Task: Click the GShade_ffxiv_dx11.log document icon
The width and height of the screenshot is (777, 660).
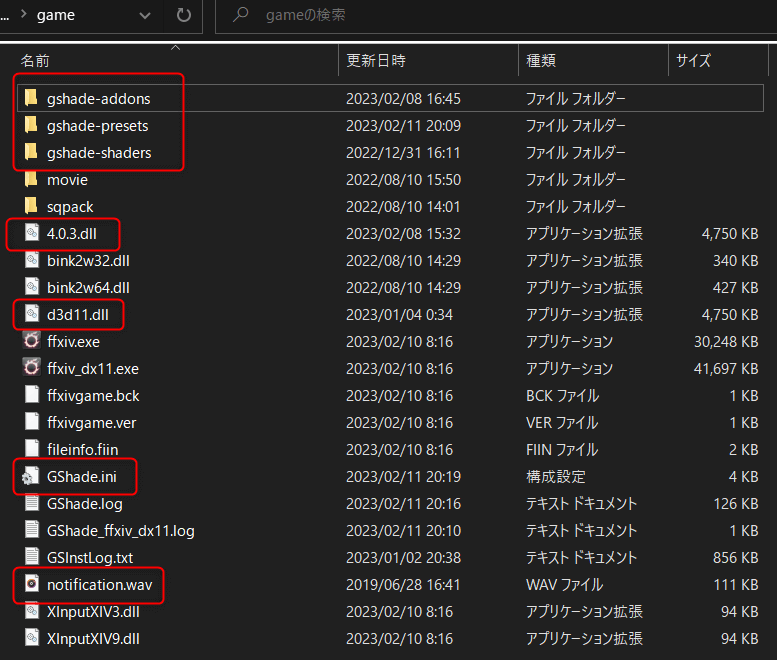Action: coord(32,530)
